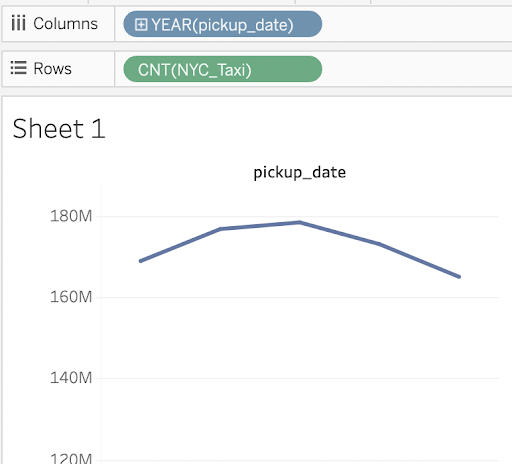Click the 140M axis label
The width and height of the screenshot is (512, 464).
click(71, 378)
